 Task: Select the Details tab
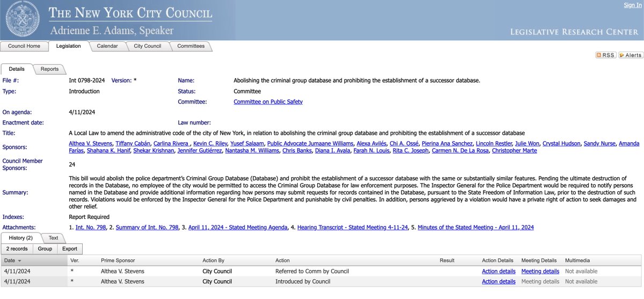(17, 69)
